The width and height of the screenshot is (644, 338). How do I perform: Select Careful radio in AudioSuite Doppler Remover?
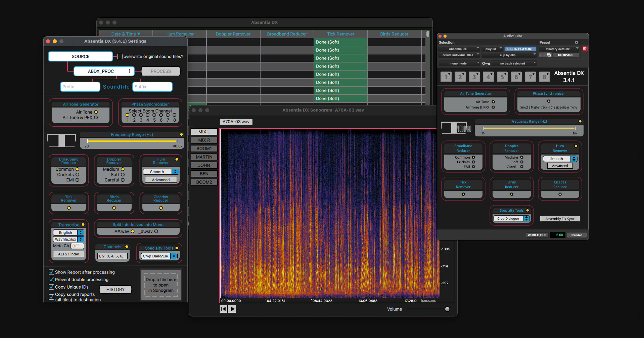(522, 167)
